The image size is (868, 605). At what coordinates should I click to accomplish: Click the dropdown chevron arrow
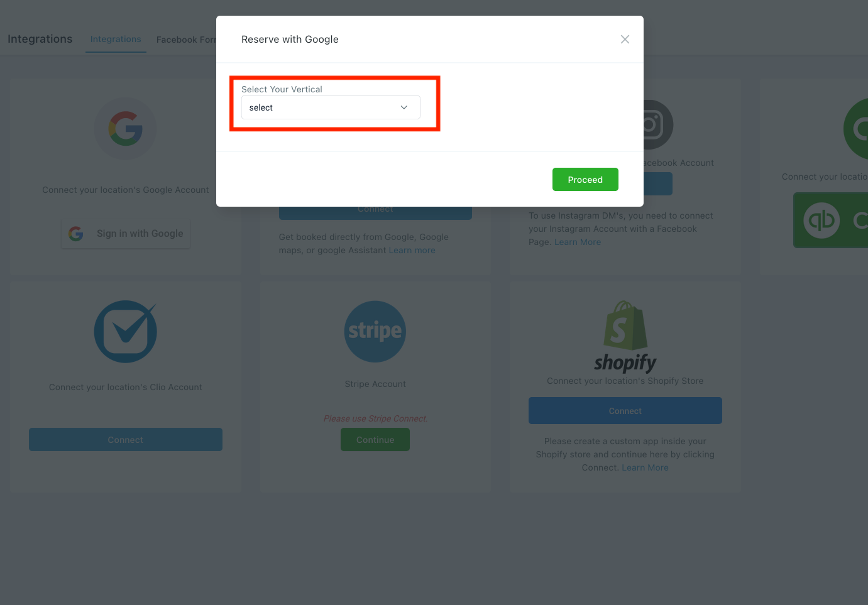point(404,107)
